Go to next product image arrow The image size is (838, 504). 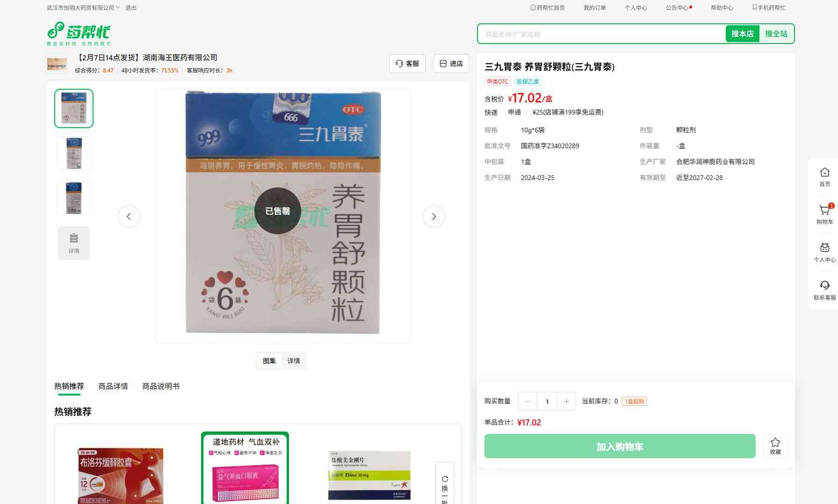coord(433,216)
